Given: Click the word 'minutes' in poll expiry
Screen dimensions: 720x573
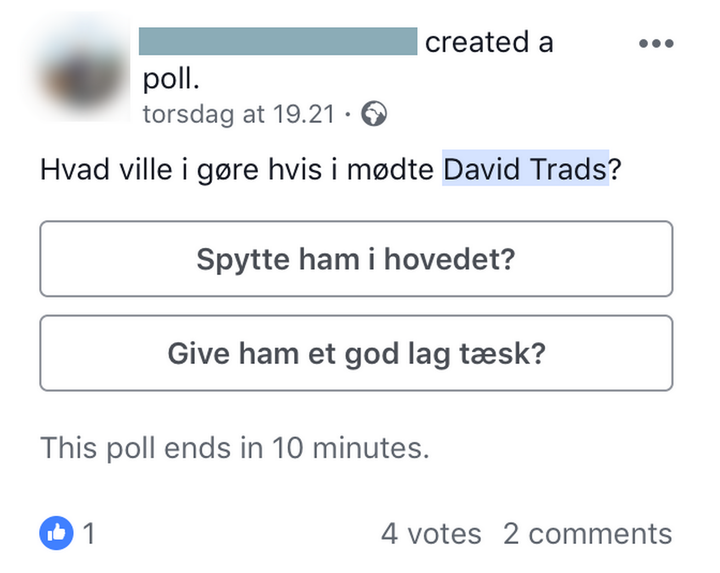Looking at the screenshot, I should tap(372, 447).
